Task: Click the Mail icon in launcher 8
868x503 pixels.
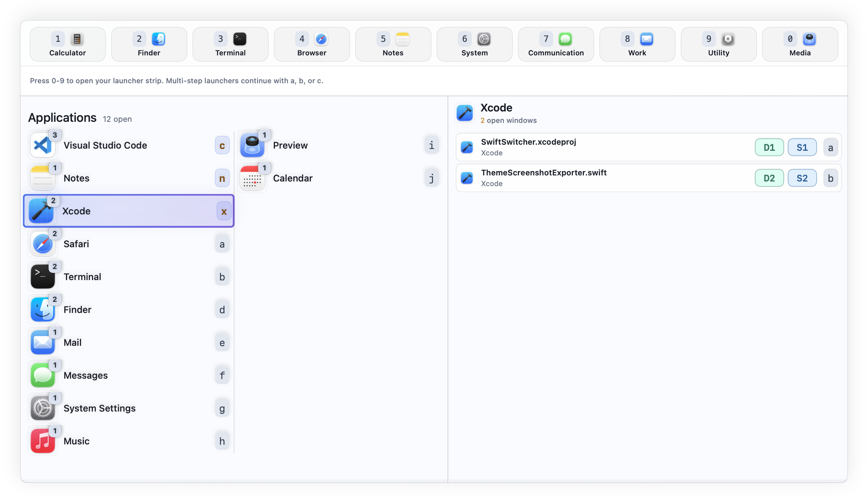Action: (647, 39)
